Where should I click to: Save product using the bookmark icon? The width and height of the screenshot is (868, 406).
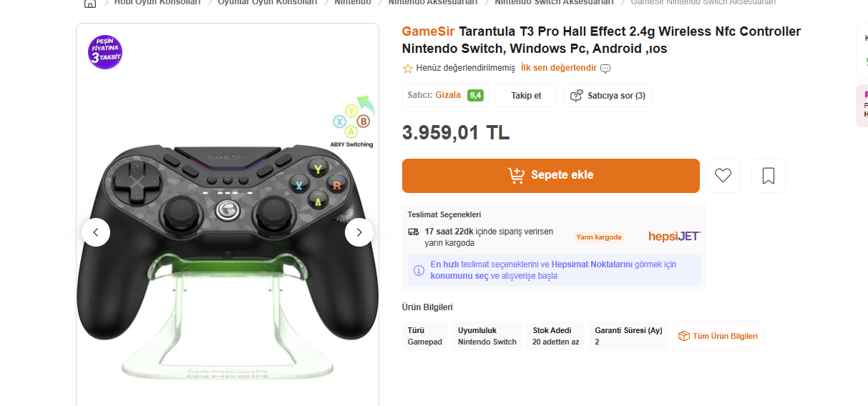pyautogui.click(x=769, y=176)
